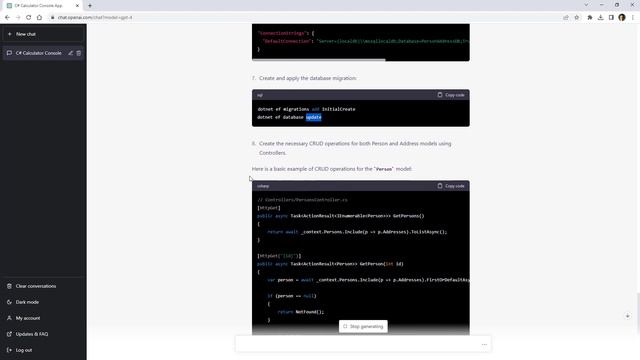Stop generating the response

pos(363,327)
